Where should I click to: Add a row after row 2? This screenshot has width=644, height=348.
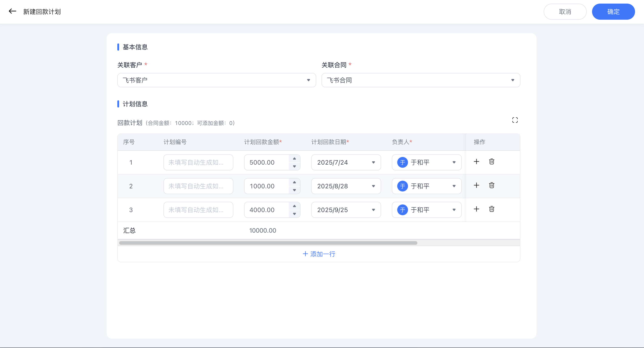477,185
